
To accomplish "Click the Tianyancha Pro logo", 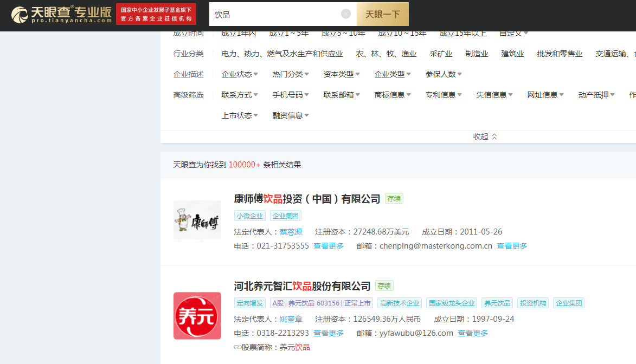I will [x=61, y=15].
